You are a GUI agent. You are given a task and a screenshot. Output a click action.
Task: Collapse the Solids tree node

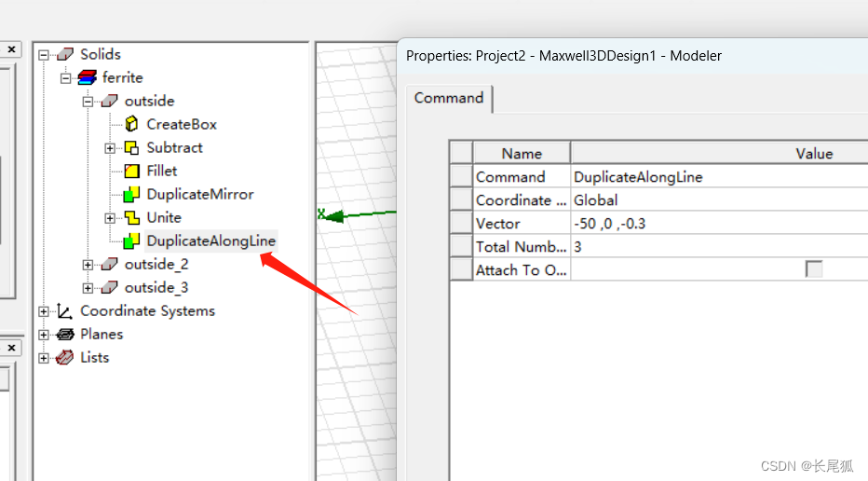pyautogui.click(x=43, y=55)
